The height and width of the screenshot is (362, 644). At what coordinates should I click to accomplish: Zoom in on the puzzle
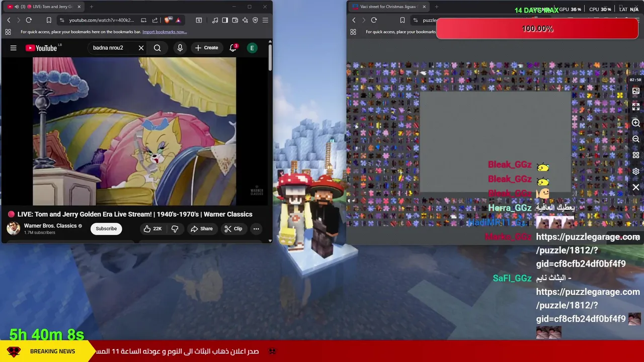tap(636, 123)
